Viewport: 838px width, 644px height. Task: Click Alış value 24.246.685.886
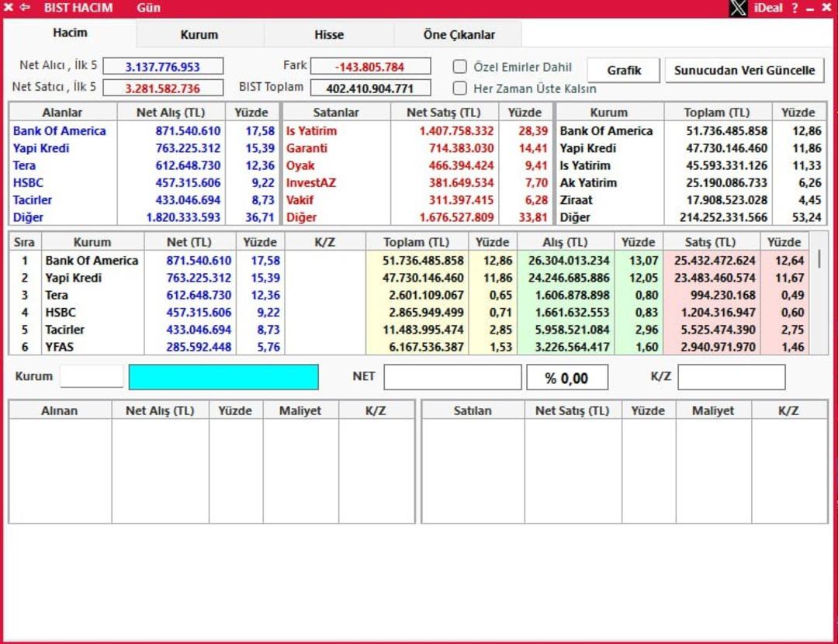pyautogui.click(x=569, y=278)
